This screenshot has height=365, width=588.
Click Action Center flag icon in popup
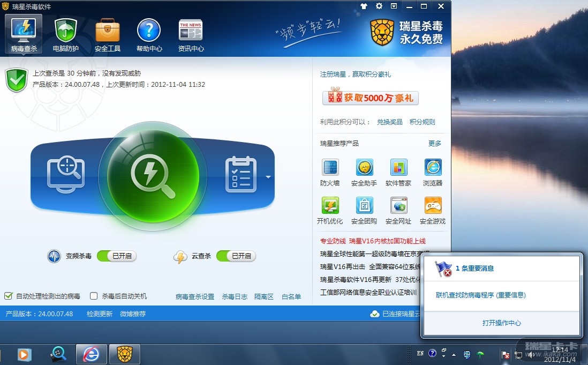point(443,269)
